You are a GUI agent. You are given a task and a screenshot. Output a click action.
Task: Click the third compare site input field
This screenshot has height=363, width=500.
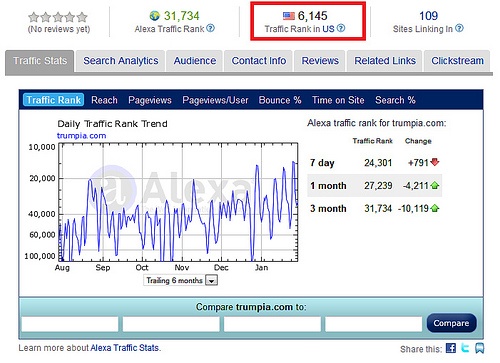point(272,324)
